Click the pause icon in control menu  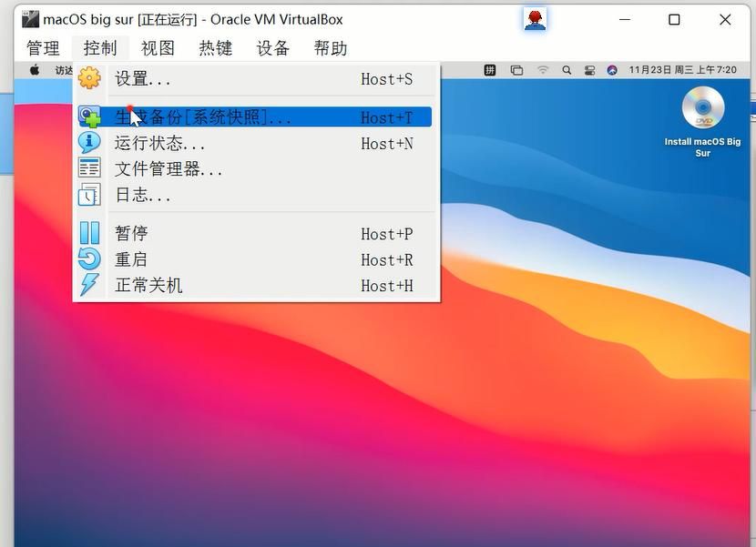89,233
